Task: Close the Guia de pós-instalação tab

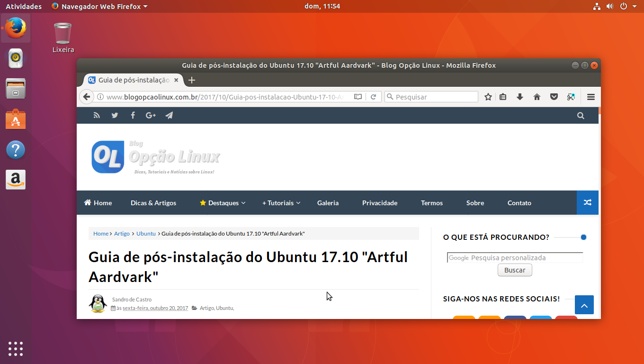Action: click(177, 80)
